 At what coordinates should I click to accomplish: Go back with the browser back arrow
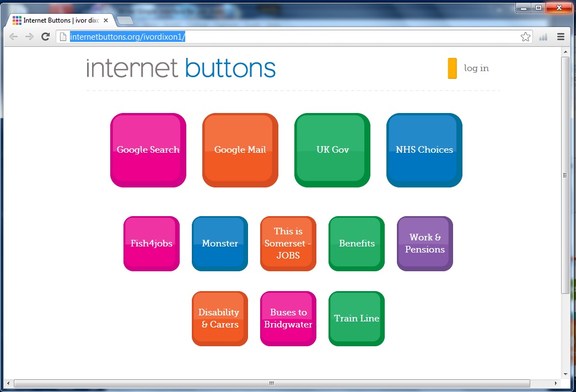(13, 37)
